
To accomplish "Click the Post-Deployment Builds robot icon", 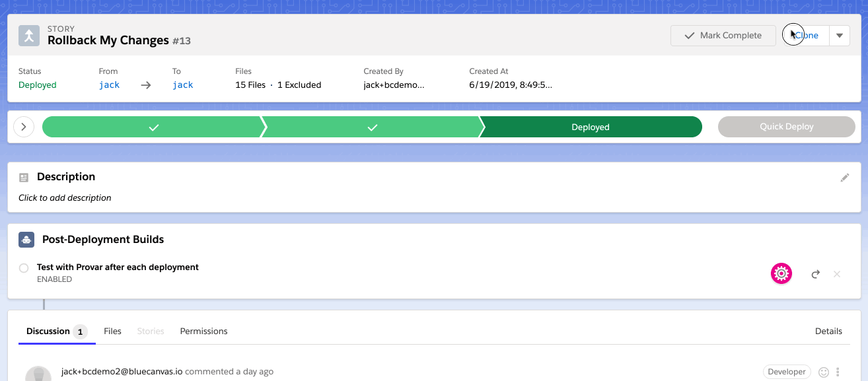I will point(26,240).
